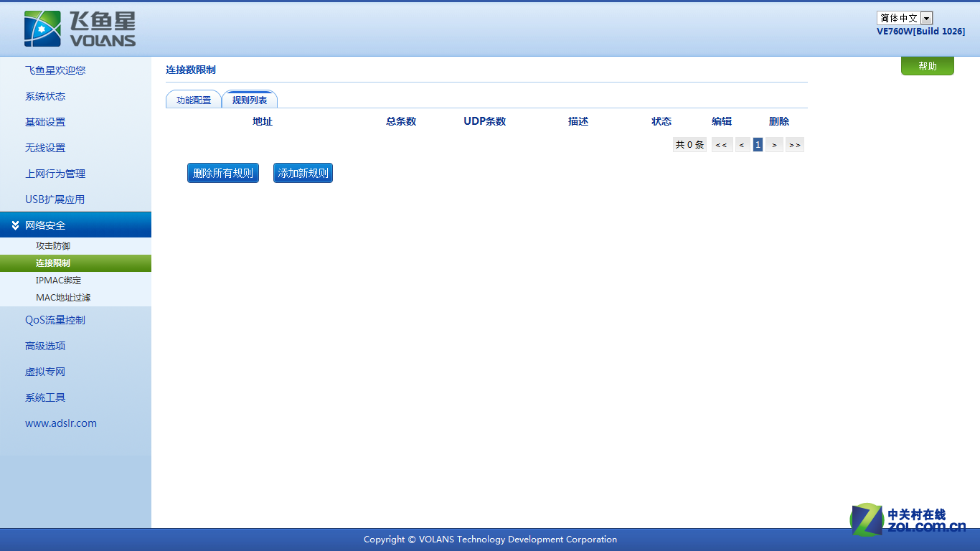Open 虚拟专网 menu

(45, 372)
